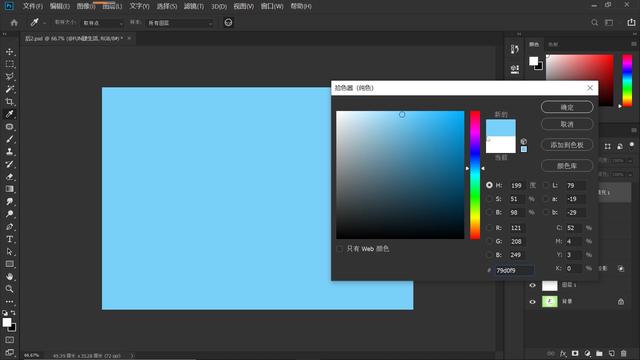Select the R red radio button

(x=489, y=228)
